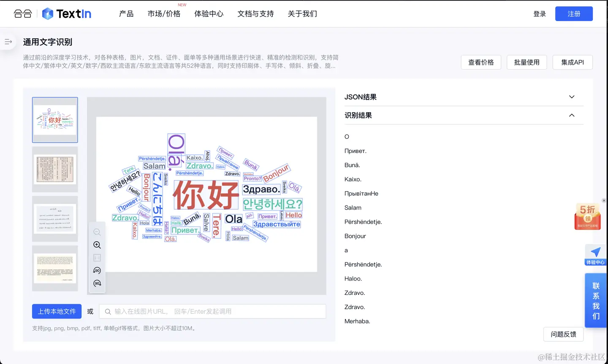Click the 集成API button
608x364 pixels.
coord(573,62)
